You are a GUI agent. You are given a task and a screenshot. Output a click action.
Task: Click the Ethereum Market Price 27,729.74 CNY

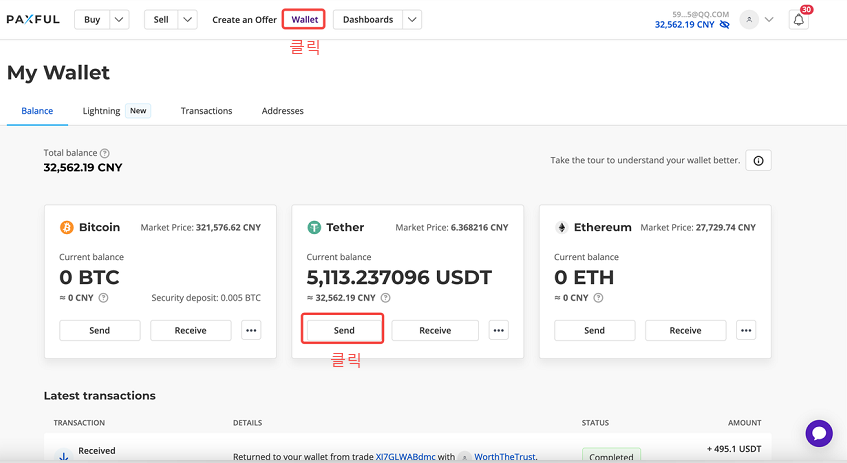point(698,227)
